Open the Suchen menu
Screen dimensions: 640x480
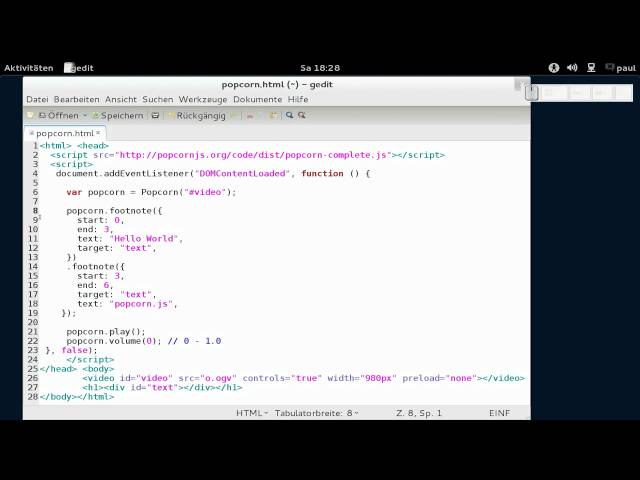158,99
